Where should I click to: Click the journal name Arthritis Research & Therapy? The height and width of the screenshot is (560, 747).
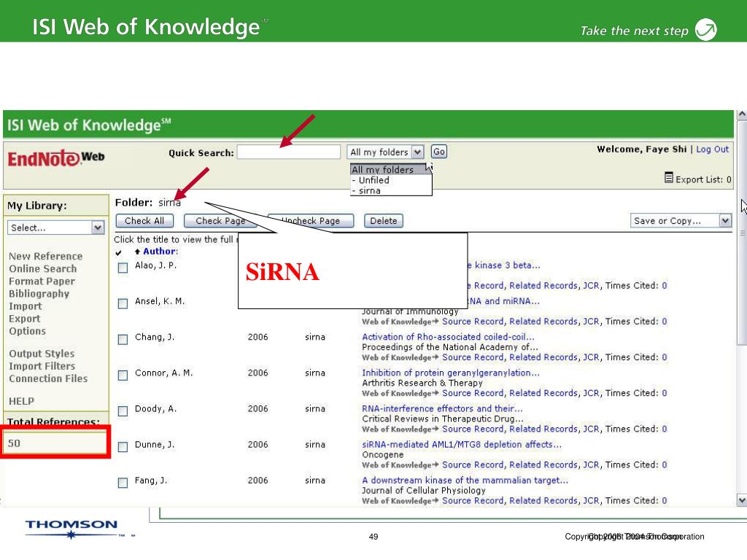coord(422,383)
